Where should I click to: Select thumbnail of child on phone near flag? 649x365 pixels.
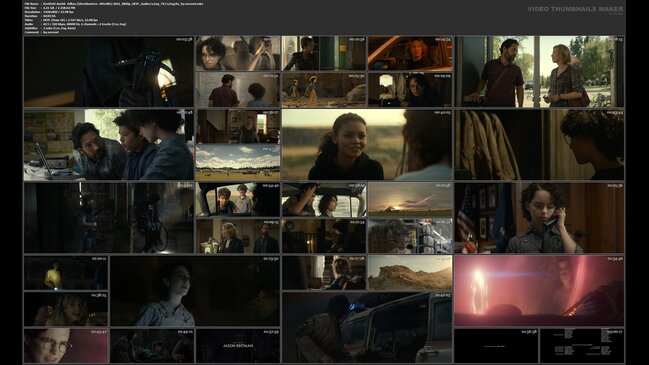click(x=539, y=218)
